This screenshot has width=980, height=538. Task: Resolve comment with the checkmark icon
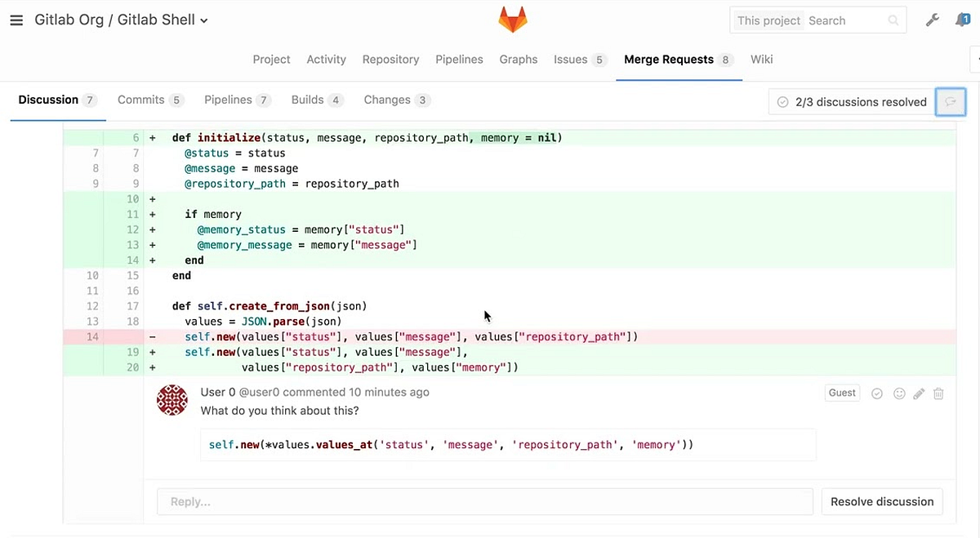877,393
